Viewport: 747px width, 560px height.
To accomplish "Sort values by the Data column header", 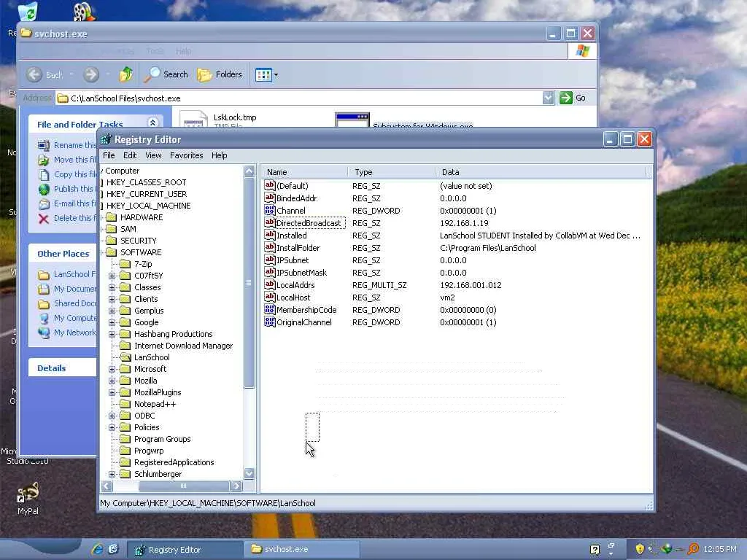I will coord(541,172).
